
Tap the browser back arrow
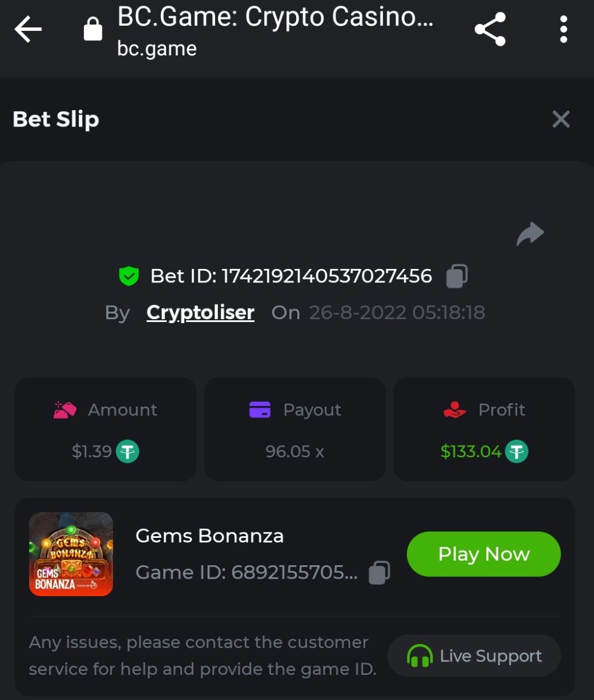pyautogui.click(x=28, y=30)
